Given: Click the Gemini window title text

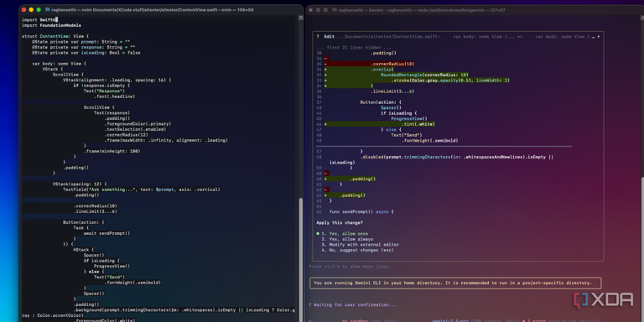Looking at the screenshot, I should [422, 10].
